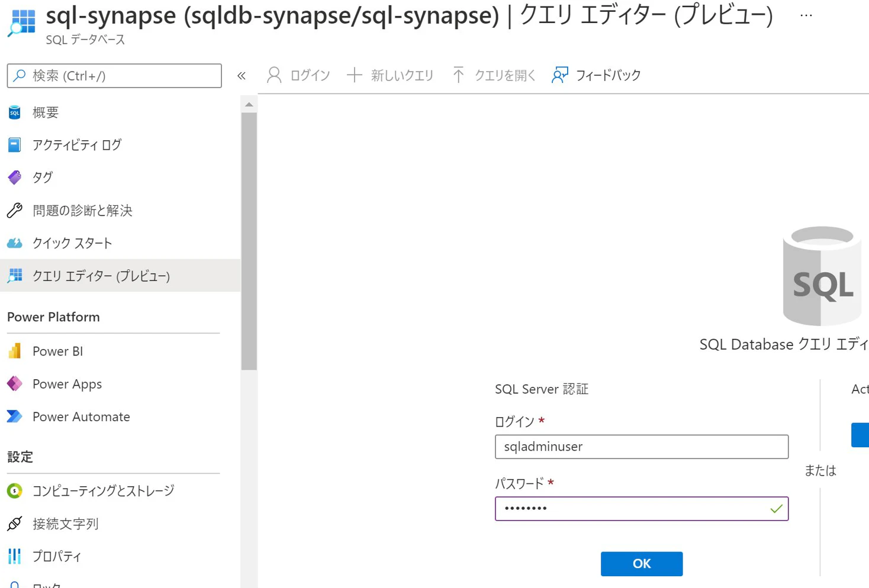Click the sidebar vertical scrollbar thumb
The width and height of the screenshot is (869, 588).
pos(249,241)
